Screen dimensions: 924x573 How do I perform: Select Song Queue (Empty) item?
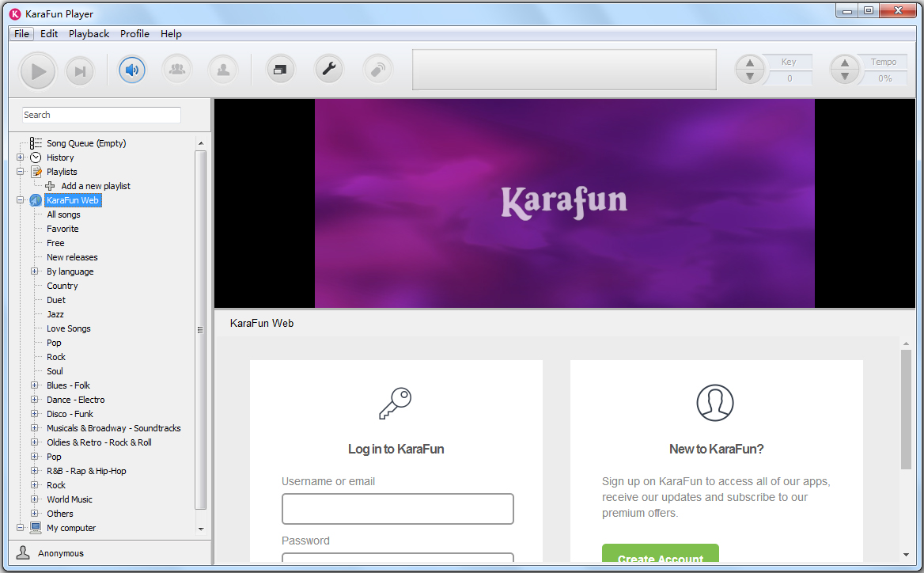[86, 143]
